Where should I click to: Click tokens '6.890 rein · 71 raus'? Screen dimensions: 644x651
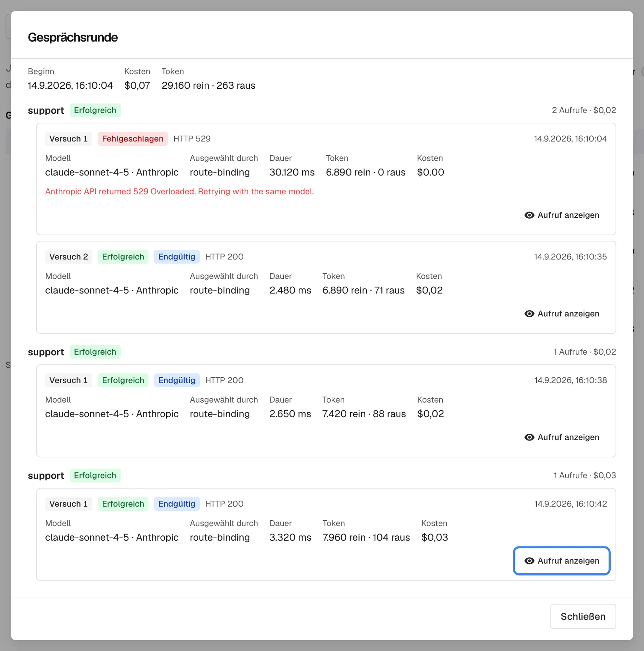(x=364, y=290)
